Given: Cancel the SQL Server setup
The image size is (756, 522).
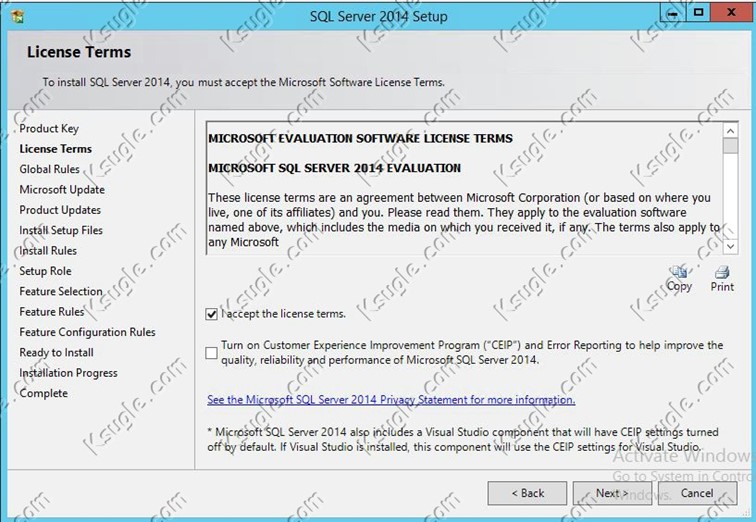Looking at the screenshot, I should 697,493.
